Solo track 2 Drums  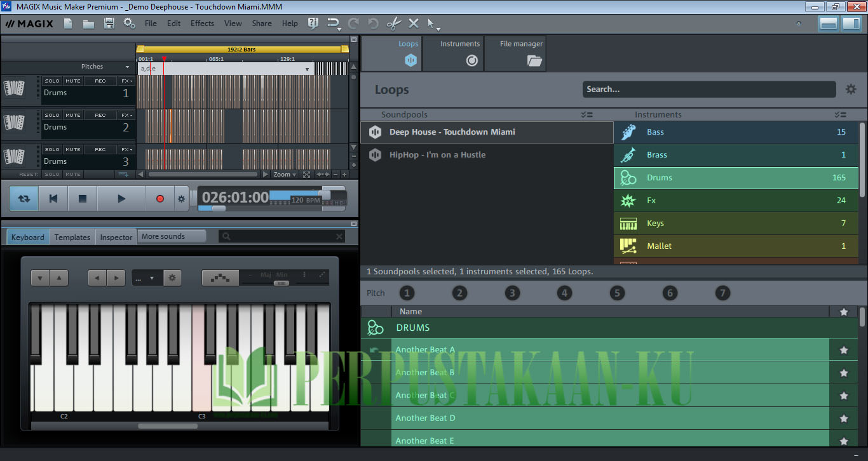click(52, 115)
